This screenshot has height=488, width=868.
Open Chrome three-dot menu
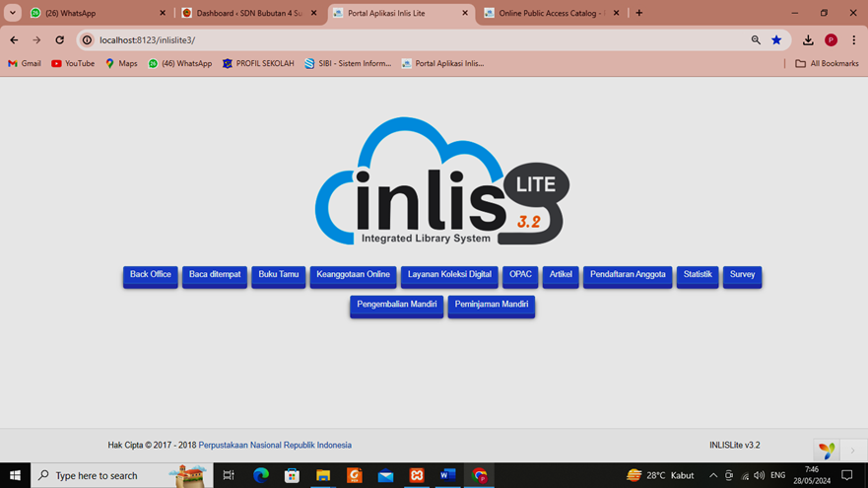[853, 40]
